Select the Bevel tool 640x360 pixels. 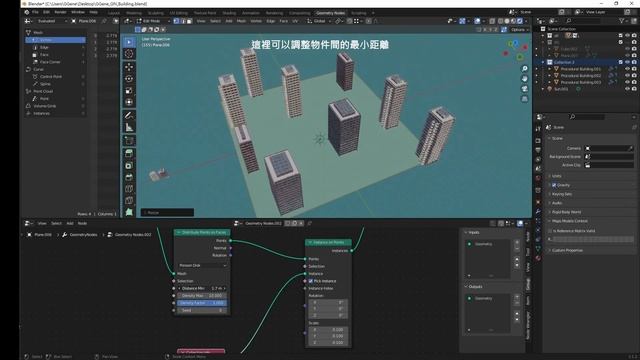pyautogui.click(x=129, y=177)
